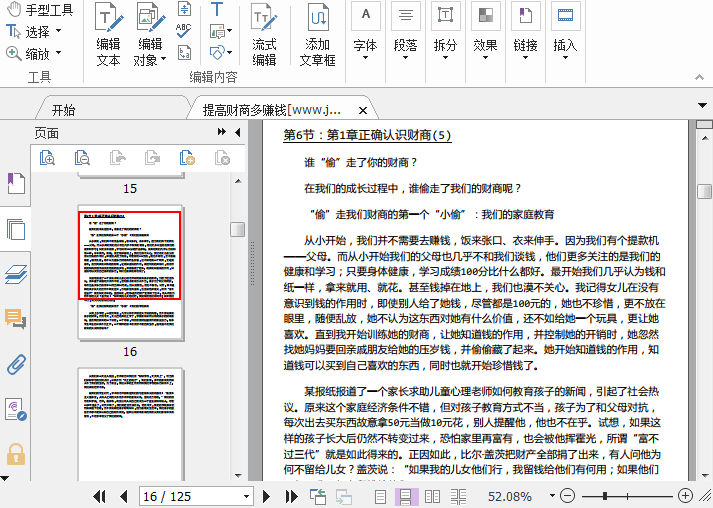Switch to the 开始 tab
Screen dimensions: 713x508
point(63,109)
